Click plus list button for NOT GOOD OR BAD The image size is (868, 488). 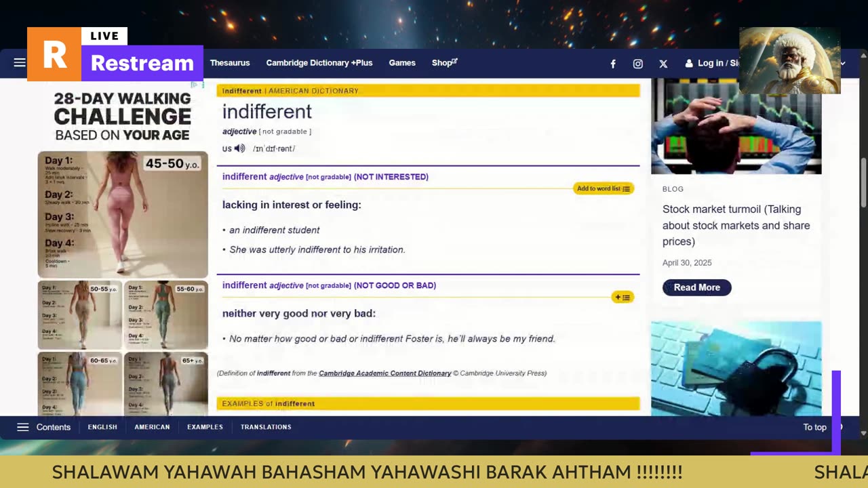coord(623,297)
